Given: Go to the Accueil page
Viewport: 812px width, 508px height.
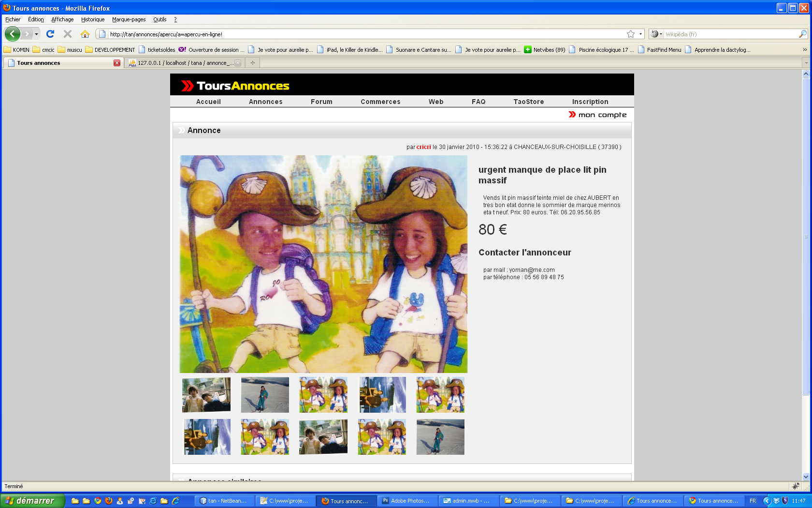Looking at the screenshot, I should click(x=208, y=102).
